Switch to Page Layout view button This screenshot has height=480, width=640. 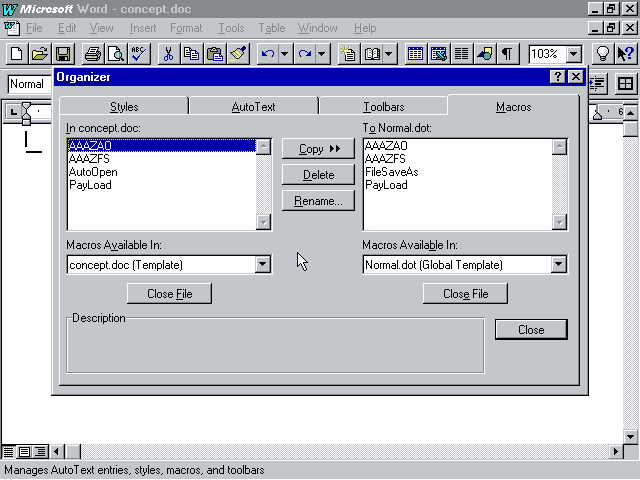click(x=24, y=451)
